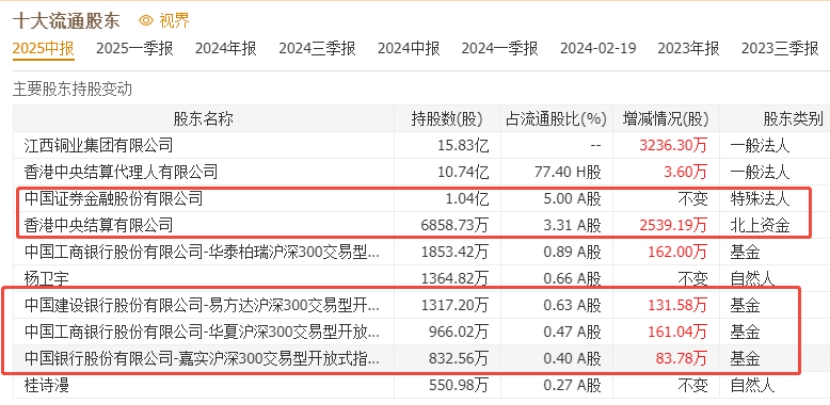This screenshot has height=405, width=830.
Task: Click the 15.83亿 holdings cell
Action: point(462,145)
